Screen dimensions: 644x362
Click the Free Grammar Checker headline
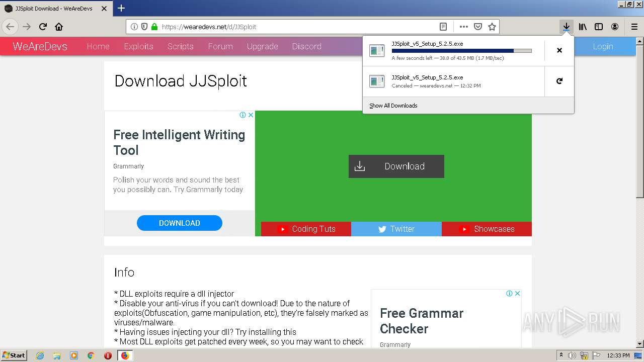point(422,321)
